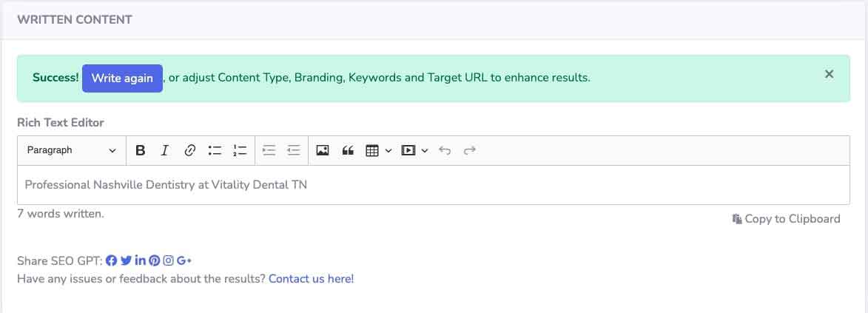868x313 pixels.
Task: Click the increase indent icon
Action: 269,151
